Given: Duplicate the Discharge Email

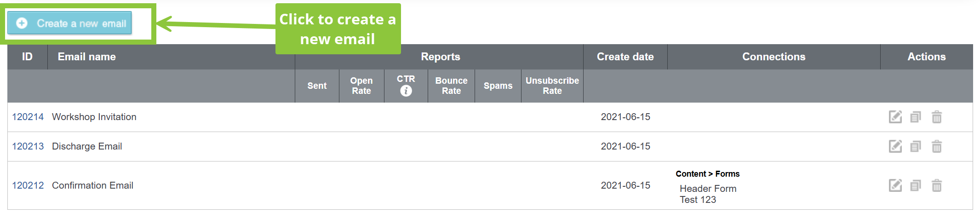Looking at the screenshot, I should tap(916, 146).
